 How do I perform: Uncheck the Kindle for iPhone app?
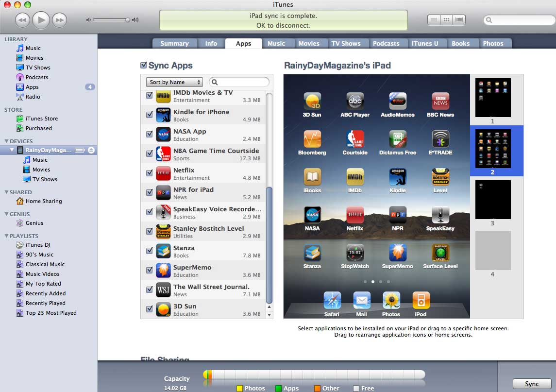tap(150, 115)
